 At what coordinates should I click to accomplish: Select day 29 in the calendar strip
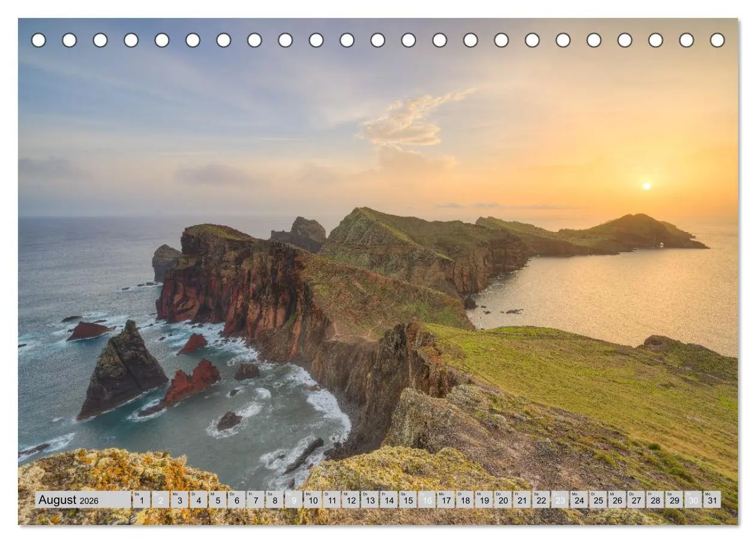click(674, 500)
